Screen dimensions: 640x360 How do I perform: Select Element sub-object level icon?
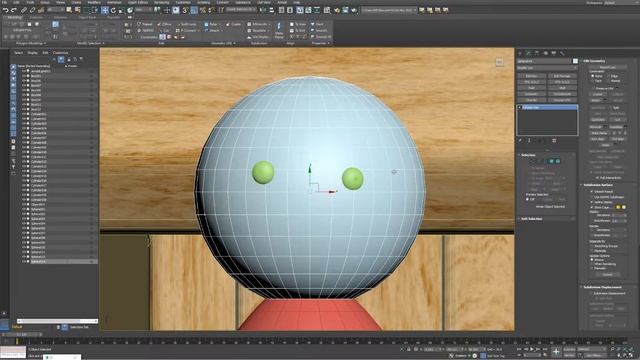point(558,162)
